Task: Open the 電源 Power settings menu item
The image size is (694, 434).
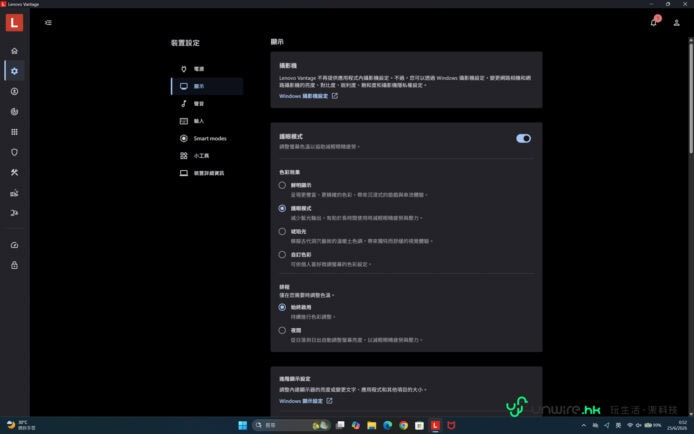Action: click(x=207, y=69)
